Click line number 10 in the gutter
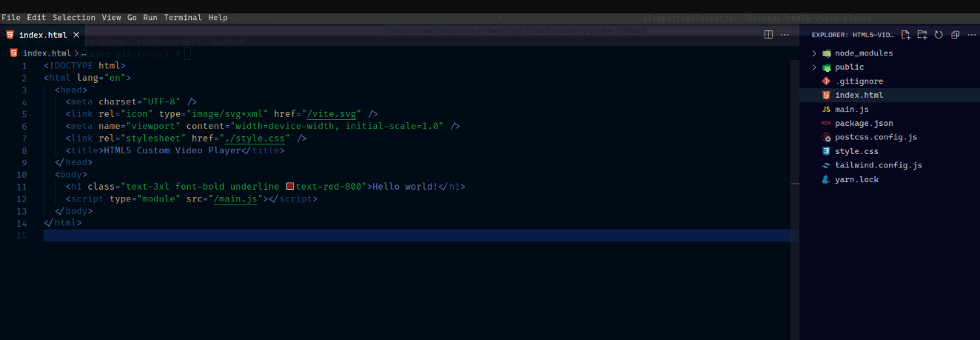This screenshot has width=980, height=340. click(21, 175)
